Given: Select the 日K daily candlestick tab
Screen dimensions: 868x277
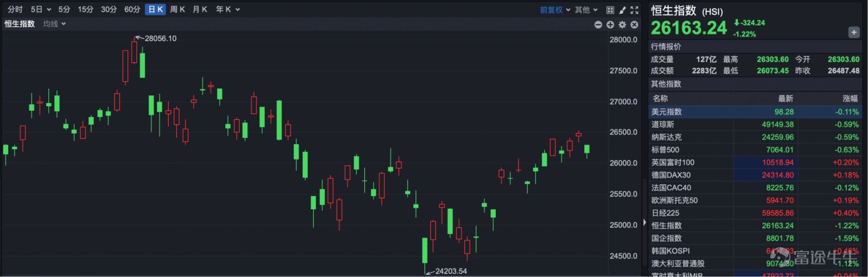Looking at the screenshot, I should click(x=155, y=9).
